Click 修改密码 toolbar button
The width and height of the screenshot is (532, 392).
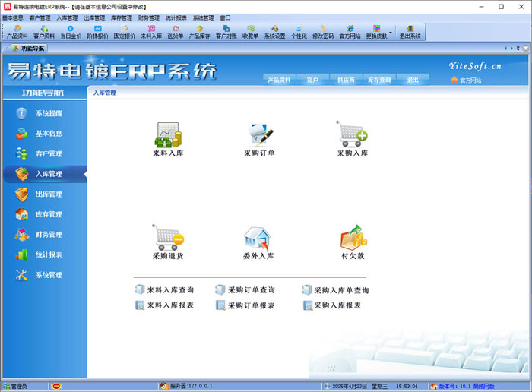(322, 31)
